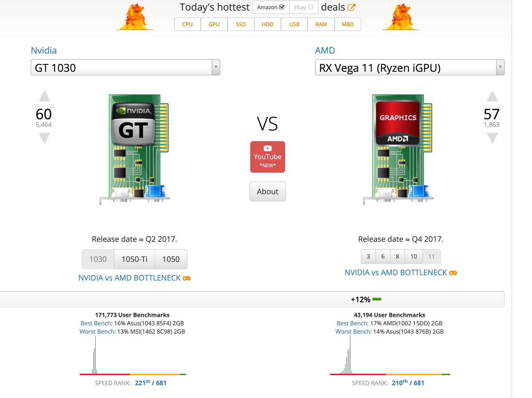Toggle the Amazon deals checkbox
Image resolution: width=532 pixels, height=398 pixels.
282,7
